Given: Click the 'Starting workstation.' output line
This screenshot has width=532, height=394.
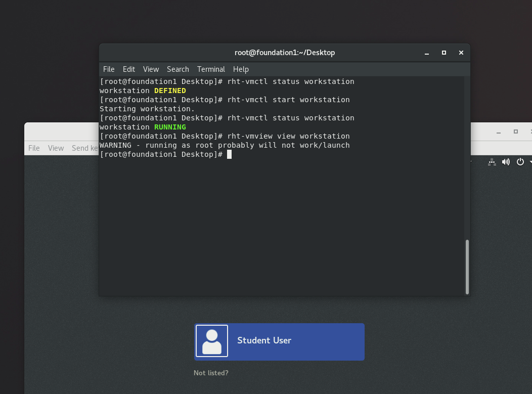Looking at the screenshot, I should 147,109.
